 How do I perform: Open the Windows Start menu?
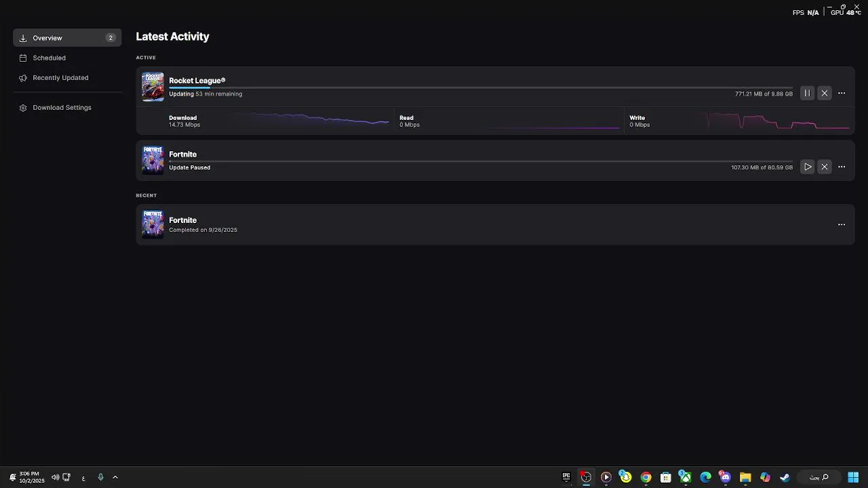click(x=853, y=477)
